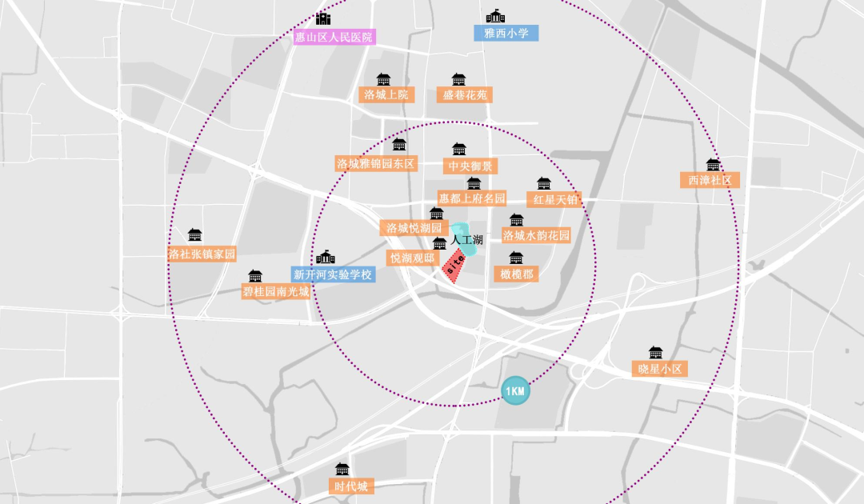The image size is (864, 504).
Task: Click the 洛城上院 label
Action: point(386,94)
